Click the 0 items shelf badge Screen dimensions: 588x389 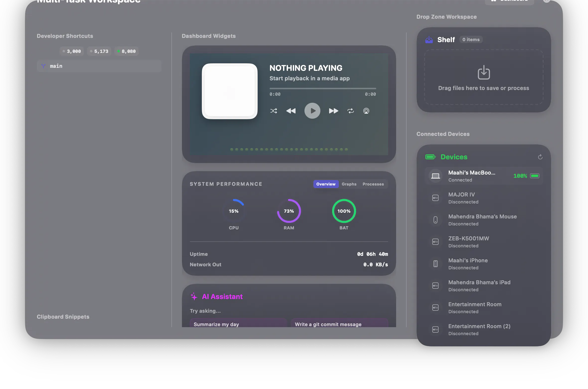471,40
